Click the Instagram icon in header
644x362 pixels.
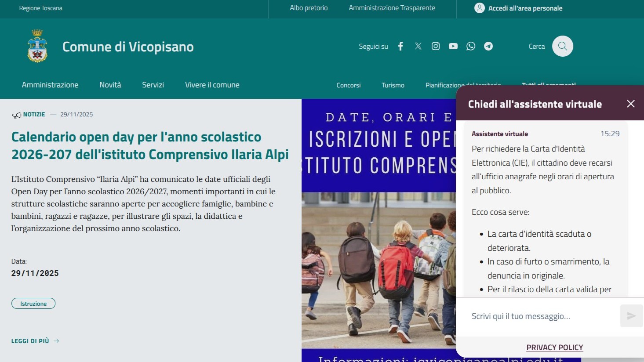point(436,46)
